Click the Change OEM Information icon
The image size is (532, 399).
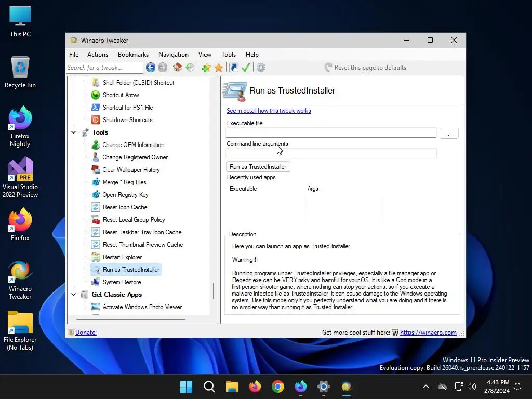(96, 145)
